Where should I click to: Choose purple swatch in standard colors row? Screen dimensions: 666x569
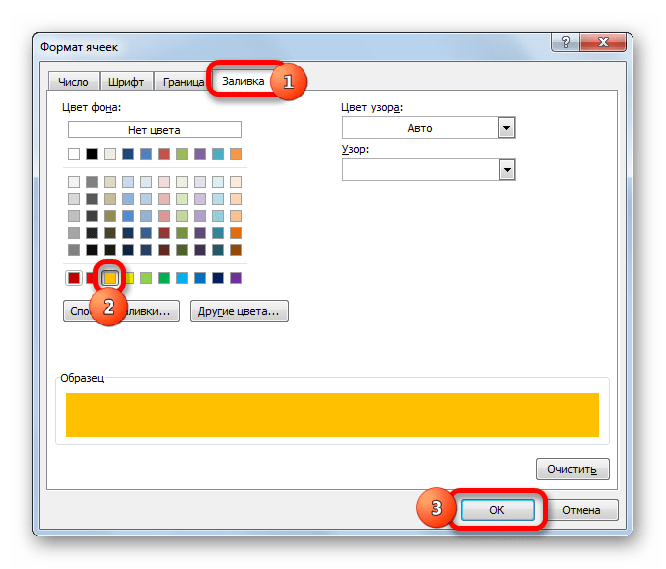click(x=236, y=278)
